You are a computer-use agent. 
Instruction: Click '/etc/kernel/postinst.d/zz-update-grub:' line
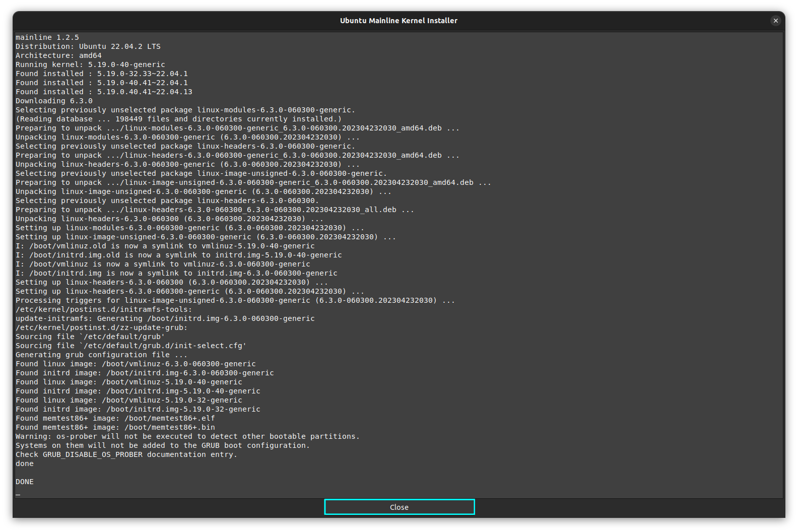click(x=102, y=327)
